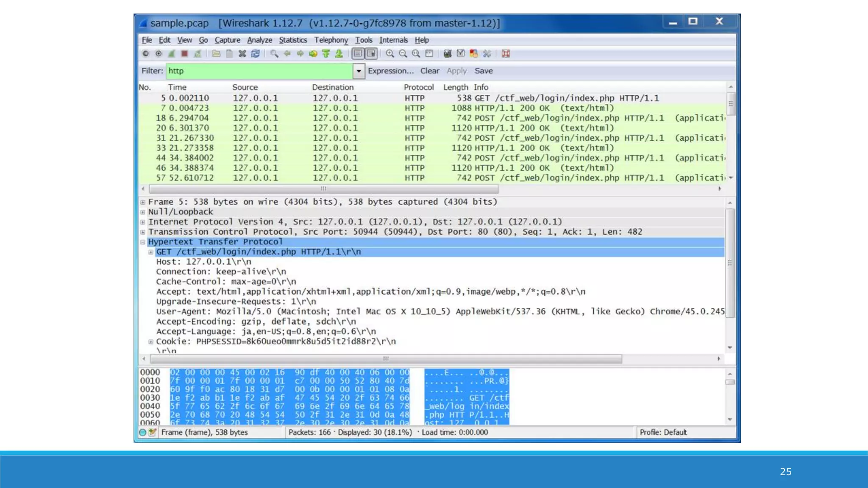This screenshot has height=488, width=868.
Task: Open the Statistics menu
Action: tap(293, 40)
